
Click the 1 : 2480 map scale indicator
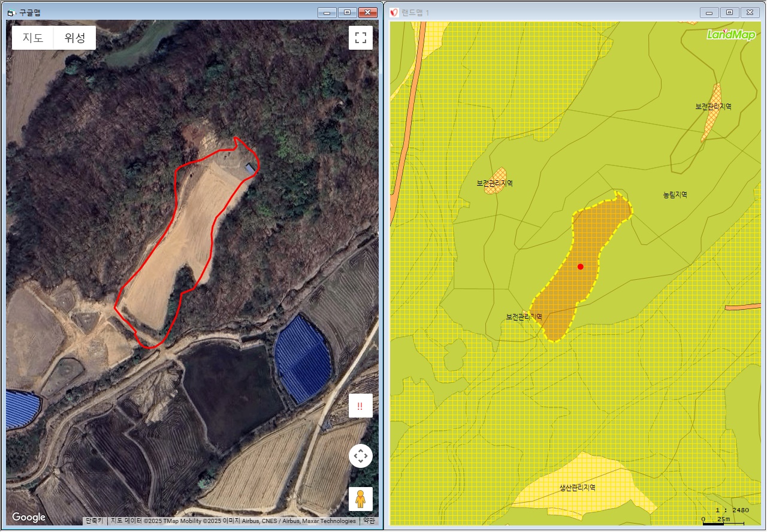point(732,510)
